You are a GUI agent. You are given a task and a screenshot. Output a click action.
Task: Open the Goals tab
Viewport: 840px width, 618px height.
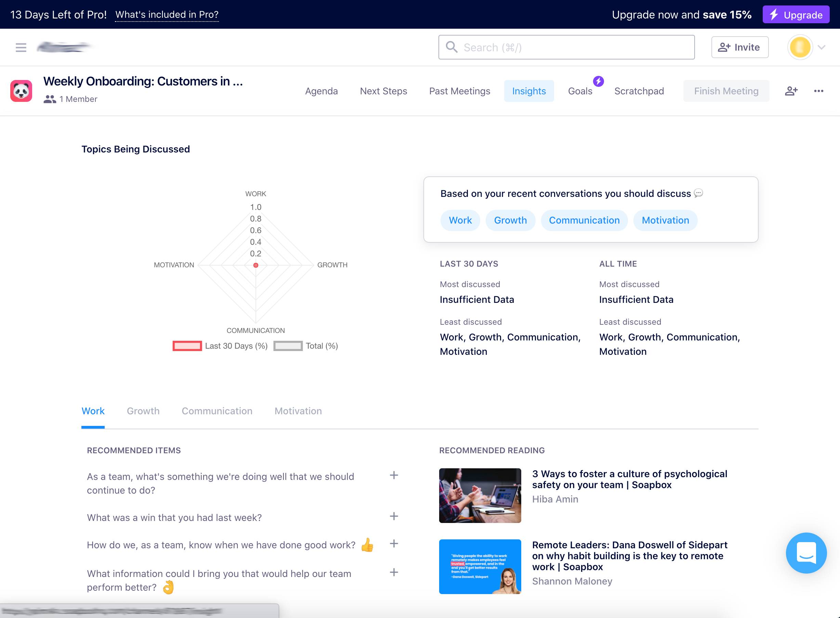coord(580,91)
